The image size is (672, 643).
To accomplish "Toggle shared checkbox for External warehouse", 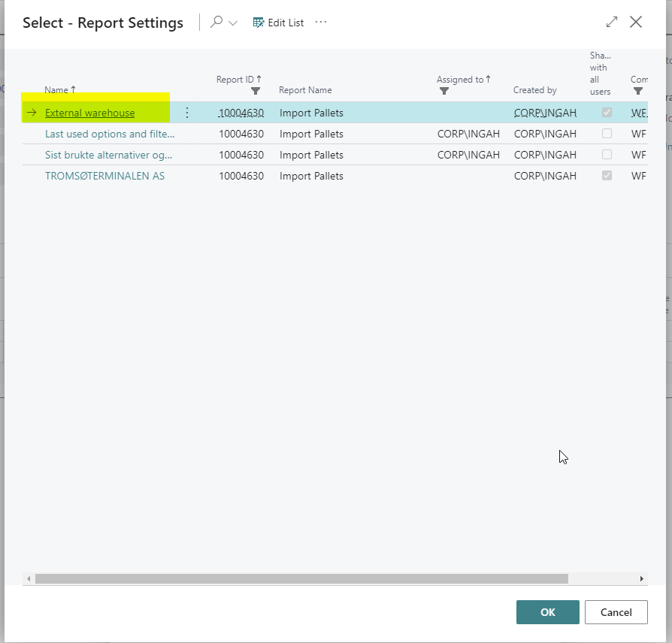I will 607,113.
